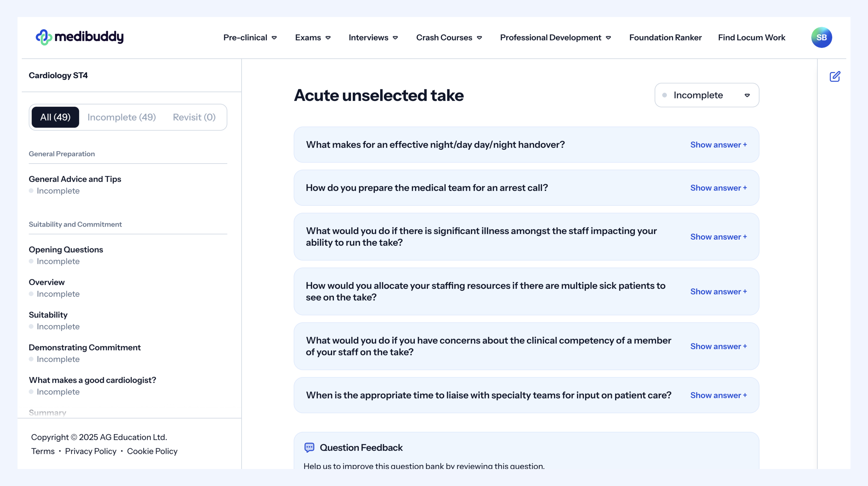Screen dimensions: 868x486
Task: Click the edit notes pencil icon
Action: [x=835, y=77]
